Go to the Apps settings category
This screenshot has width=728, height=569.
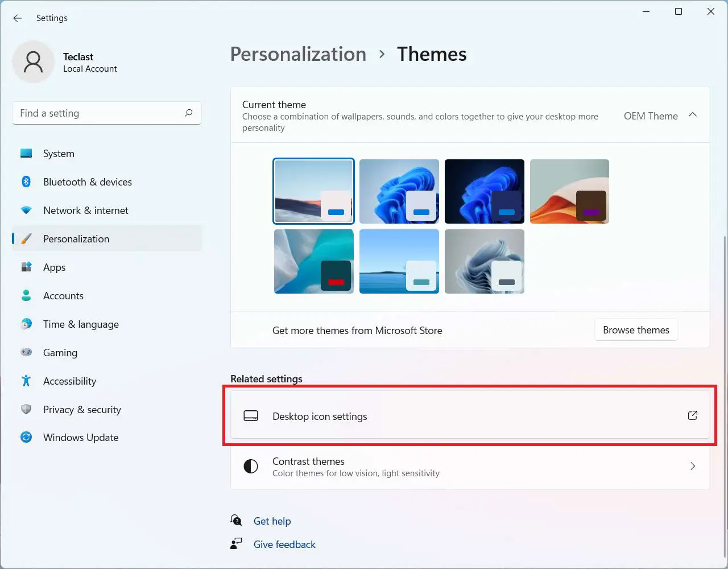[55, 267]
